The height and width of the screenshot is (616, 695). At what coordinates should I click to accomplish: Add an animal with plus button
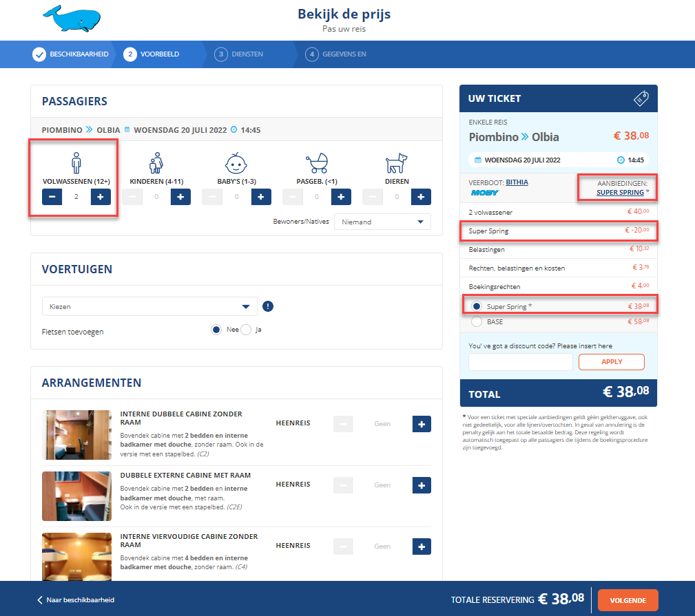tap(421, 197)
